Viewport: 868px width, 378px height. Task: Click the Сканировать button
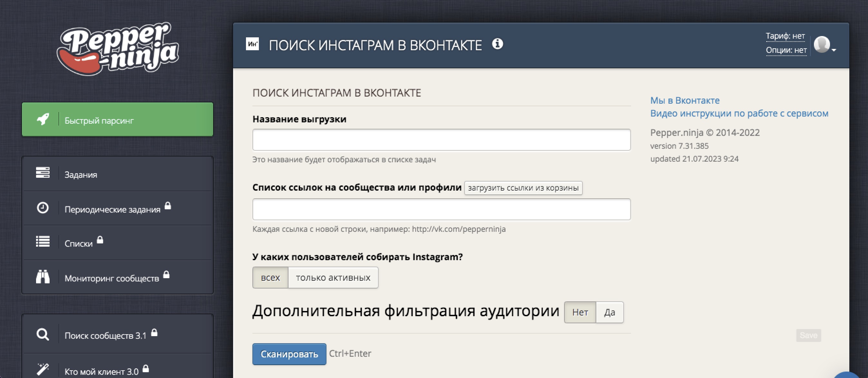coord(289,354)
